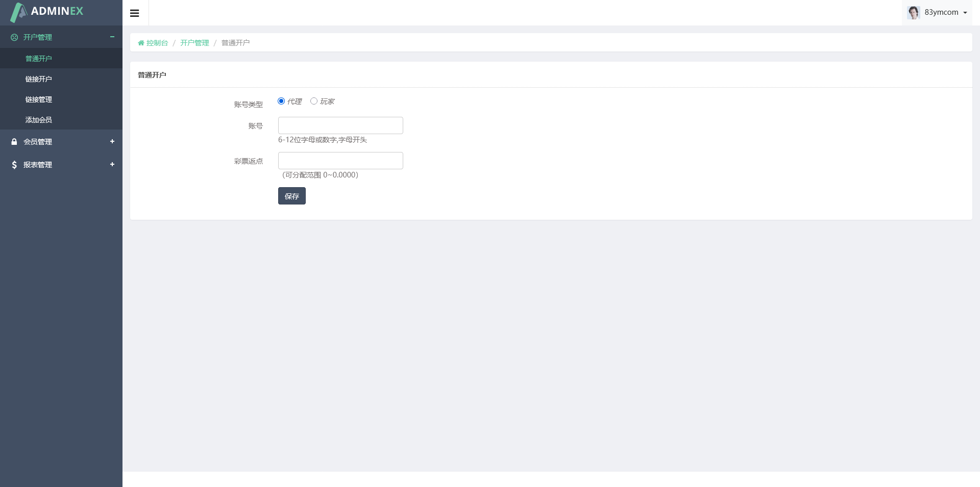Image resolution: width=980 pixels, height=487 pixels.
Task: Focus the 账号 input field
Action: click(340, 125)
